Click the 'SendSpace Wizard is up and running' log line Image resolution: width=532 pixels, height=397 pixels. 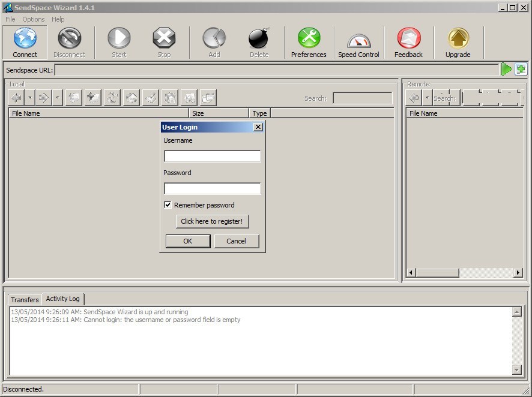click(100, 312)
